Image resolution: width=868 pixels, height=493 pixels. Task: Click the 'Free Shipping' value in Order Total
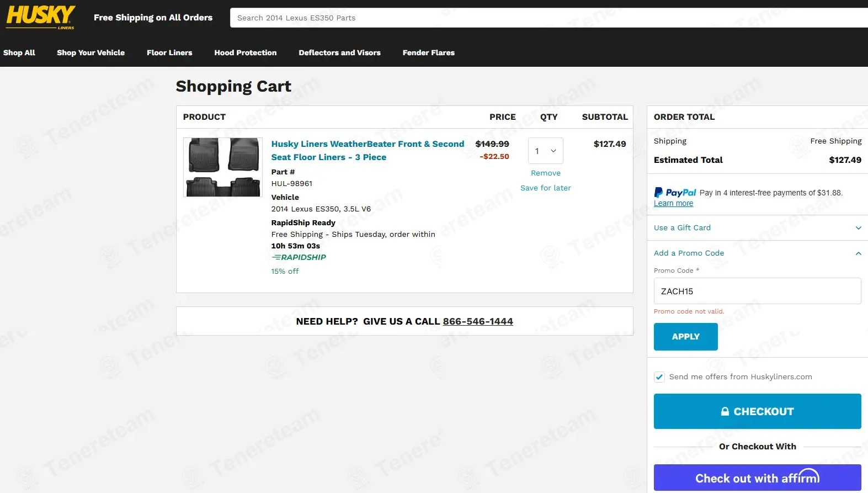point(836,141)
